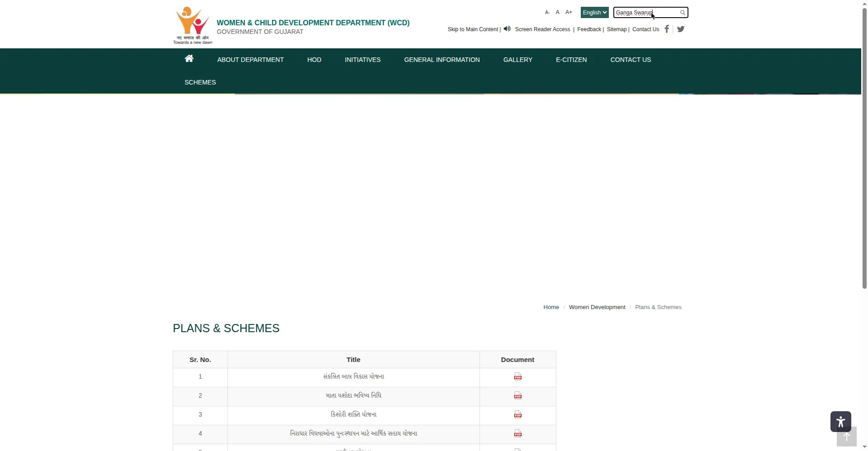Open the WCD department logo

coord(193,25)
